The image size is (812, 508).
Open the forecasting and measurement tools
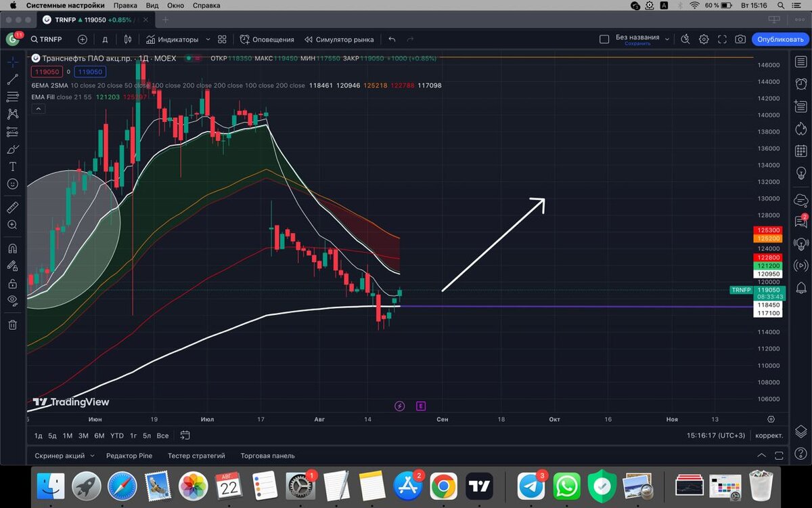point(12,131)
